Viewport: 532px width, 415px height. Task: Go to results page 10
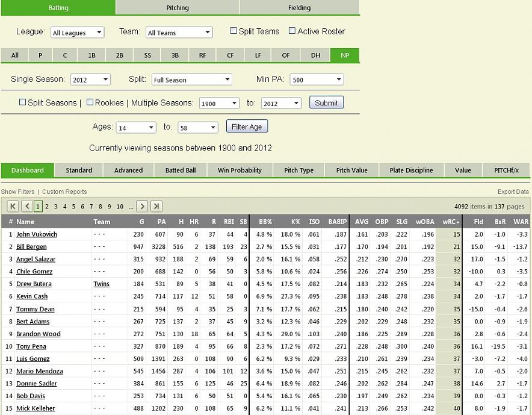click(120, 207)
